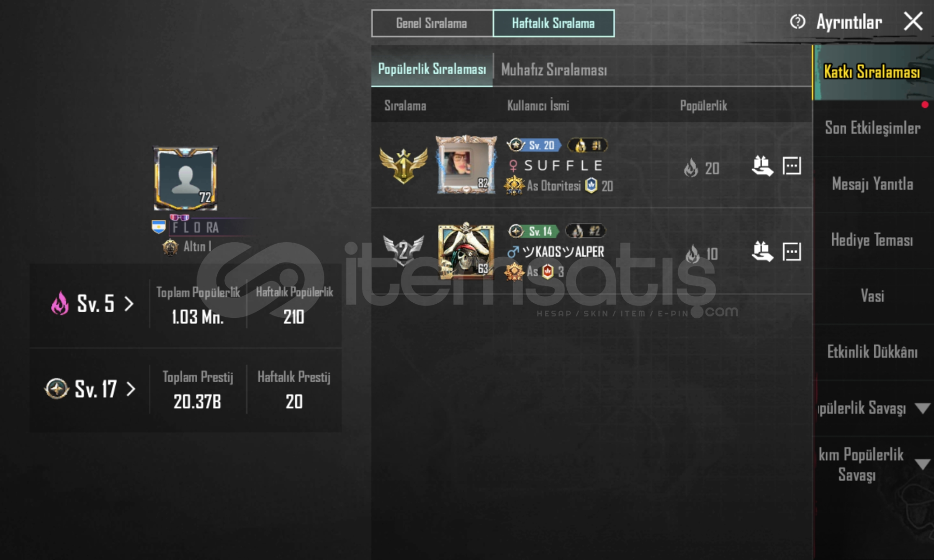Expand the Popülerlik Savaşı dropdown arrow
This screenshot has height=560, width=934.
922,409
